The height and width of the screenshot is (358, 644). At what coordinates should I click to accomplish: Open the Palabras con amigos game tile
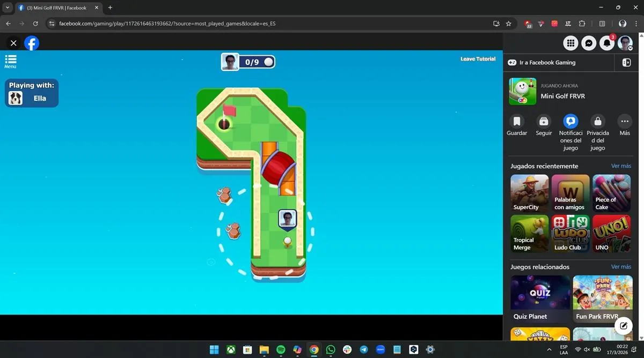570,193
